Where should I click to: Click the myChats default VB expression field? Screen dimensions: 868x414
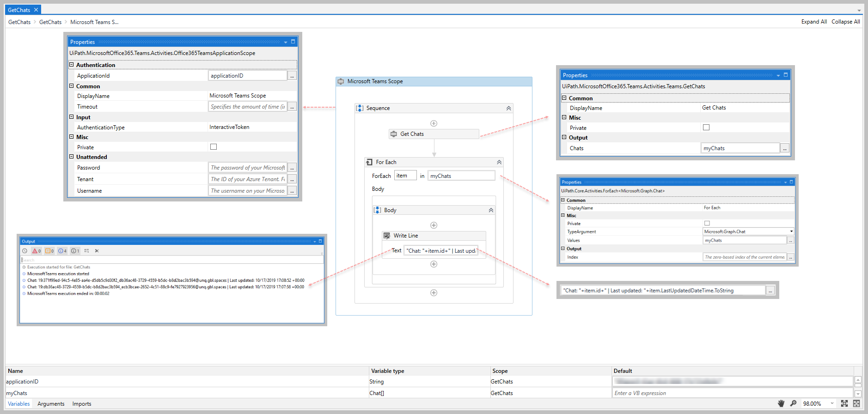click(x=733, y=393)
